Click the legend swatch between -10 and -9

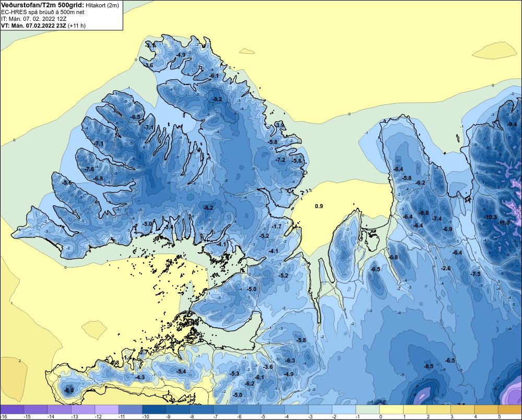(x=154, y=410)
